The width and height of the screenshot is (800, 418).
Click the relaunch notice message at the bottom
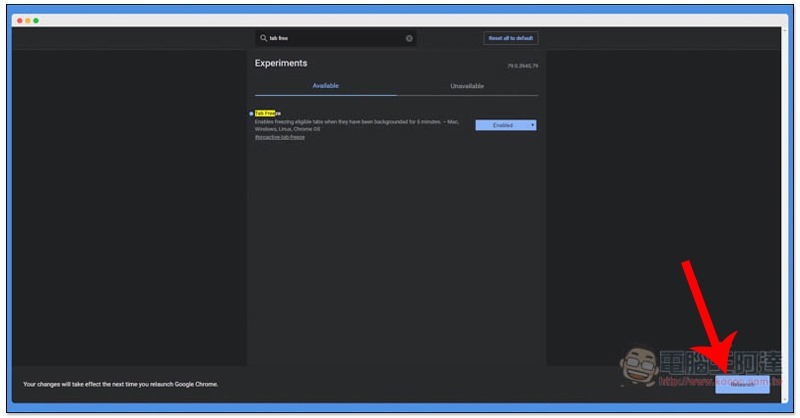coord(120,384)
